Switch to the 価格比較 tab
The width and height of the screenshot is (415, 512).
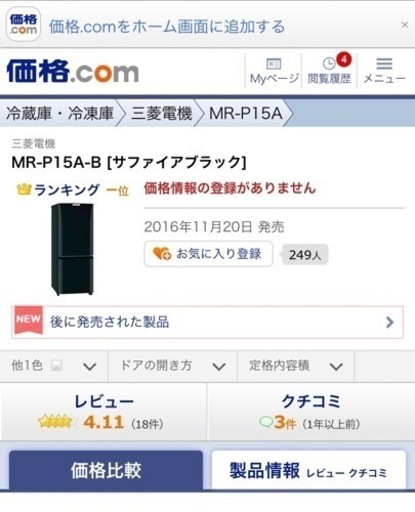106,470
